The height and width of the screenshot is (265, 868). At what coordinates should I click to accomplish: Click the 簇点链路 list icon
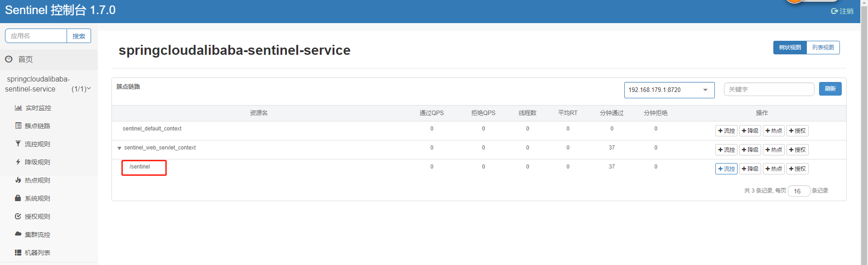point(18,125)
